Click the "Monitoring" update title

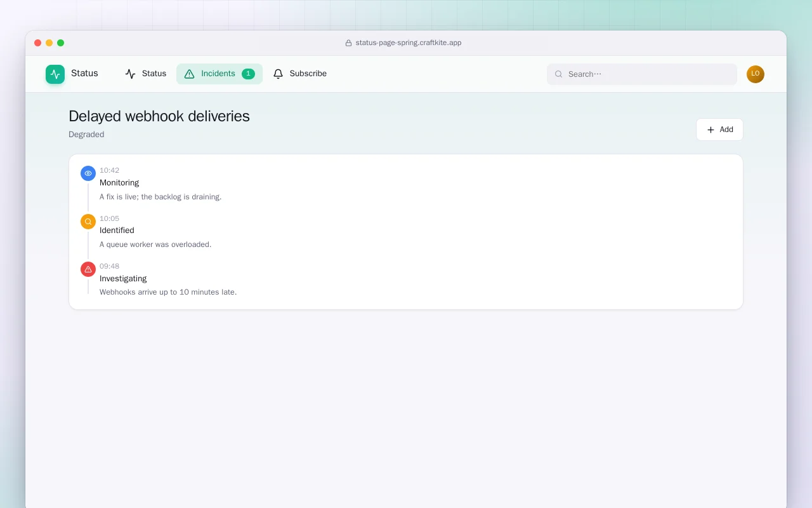tap(119, 183)
